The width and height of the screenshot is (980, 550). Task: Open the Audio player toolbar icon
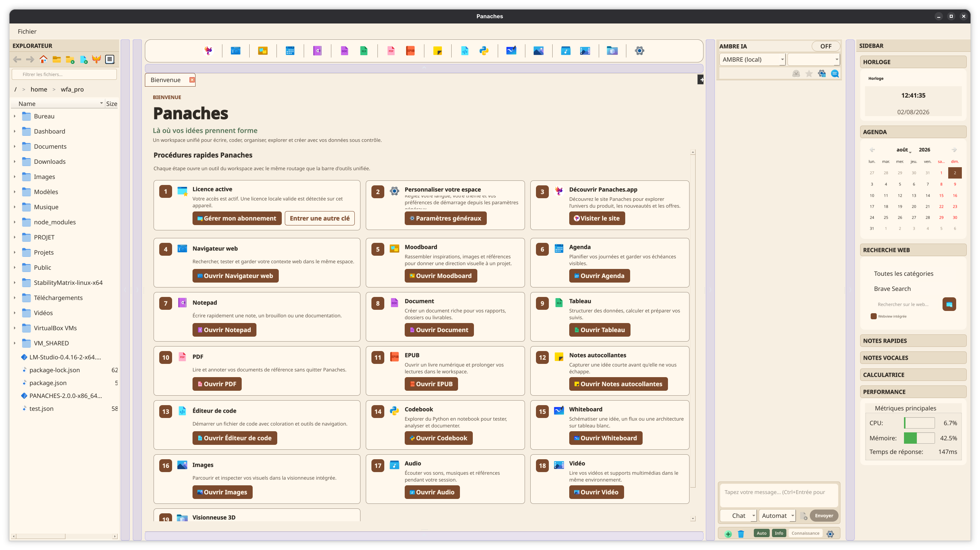point(566,51)
